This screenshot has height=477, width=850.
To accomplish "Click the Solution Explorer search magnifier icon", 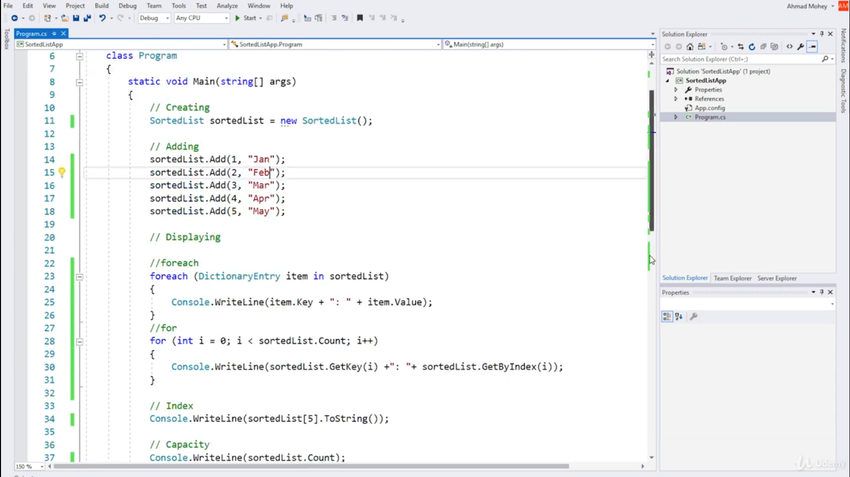I will click(x=825, y=59).
